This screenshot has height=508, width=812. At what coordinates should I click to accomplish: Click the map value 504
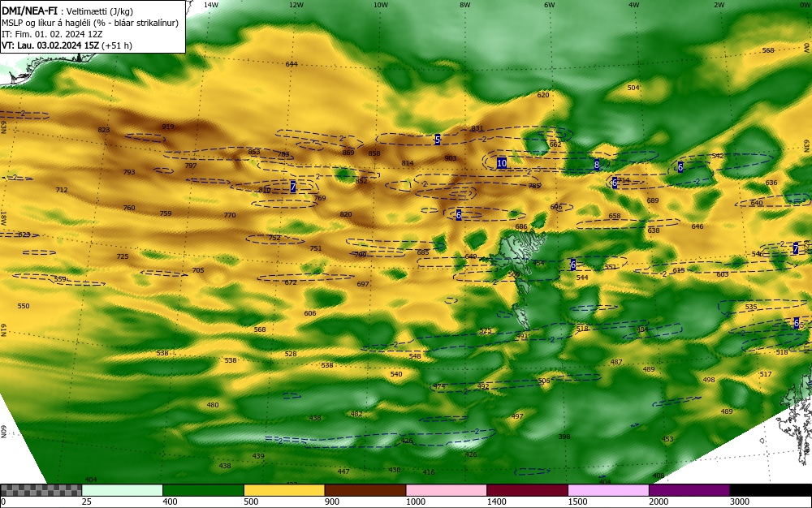pos(633,88)
